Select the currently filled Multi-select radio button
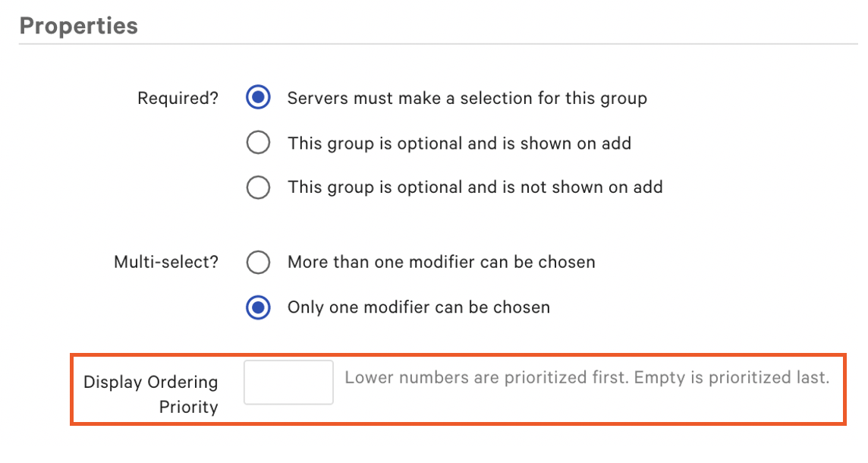 point(258,307)
